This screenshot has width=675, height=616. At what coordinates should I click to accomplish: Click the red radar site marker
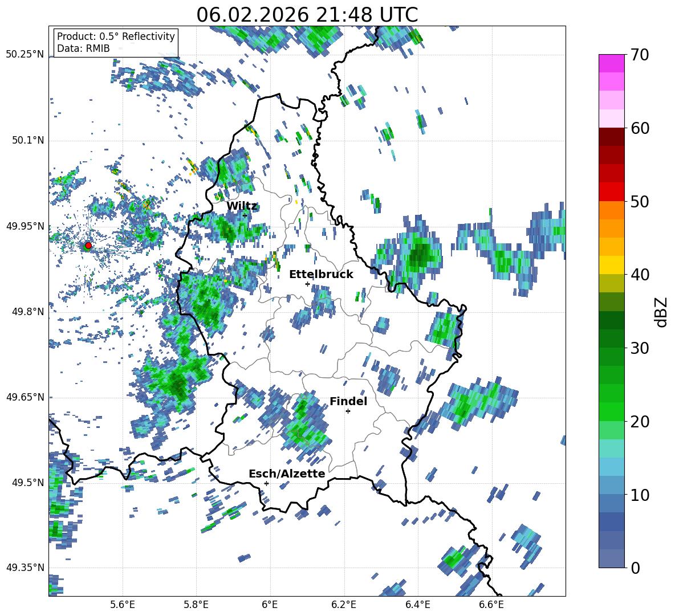tap(88, 246)
